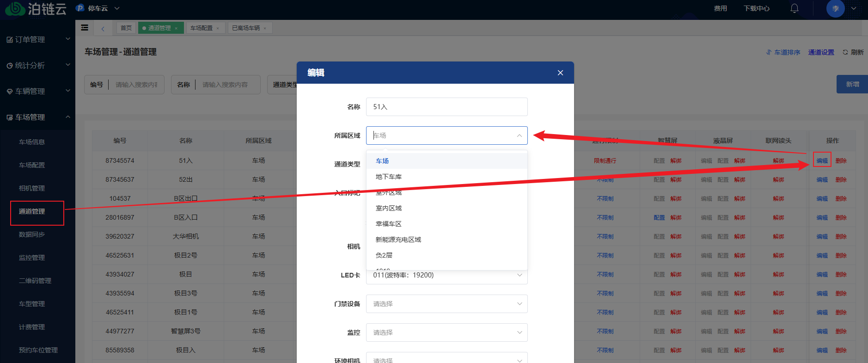Expand 车辆管理 sidebar menu
Viewport: 868px width, 363px height.
click(x=37, y=91)
